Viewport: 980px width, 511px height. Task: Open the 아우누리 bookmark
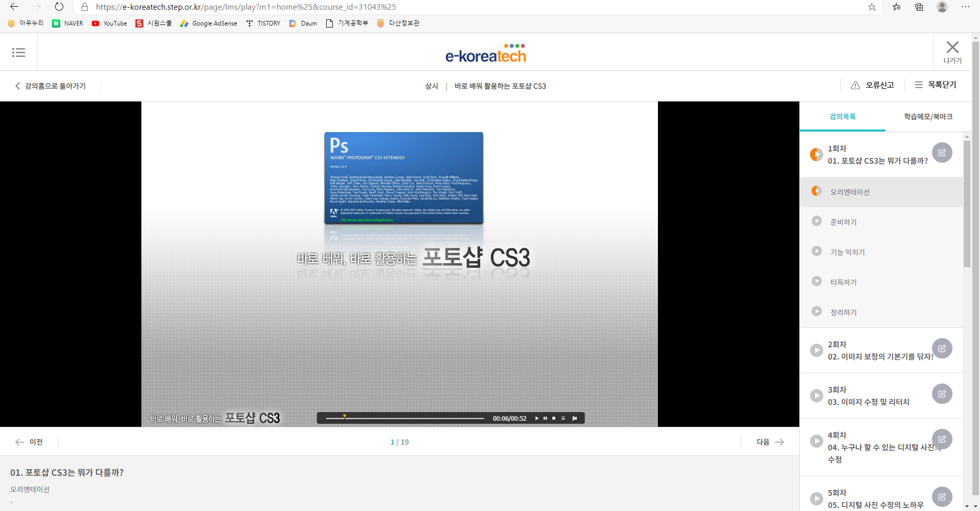click(x=26, y=23)
